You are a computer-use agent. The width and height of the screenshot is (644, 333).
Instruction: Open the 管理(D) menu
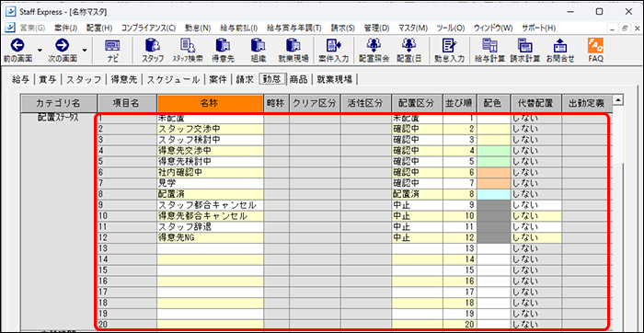[x=376, y=28]
